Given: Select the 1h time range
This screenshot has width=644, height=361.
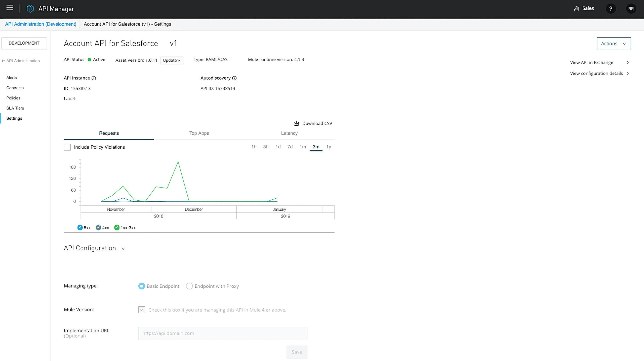Looking at the screenshot, I should pyautogui.click(x=254, y=147).
